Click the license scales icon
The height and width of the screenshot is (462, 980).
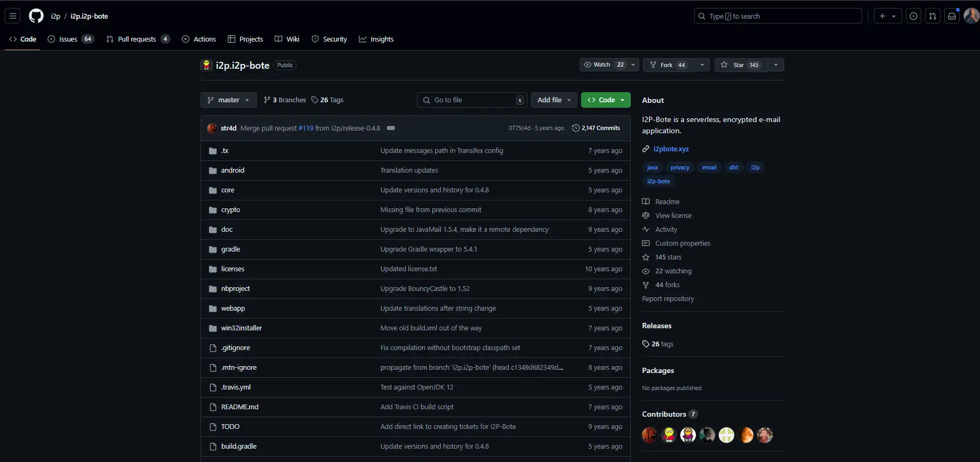click(646, 215)
